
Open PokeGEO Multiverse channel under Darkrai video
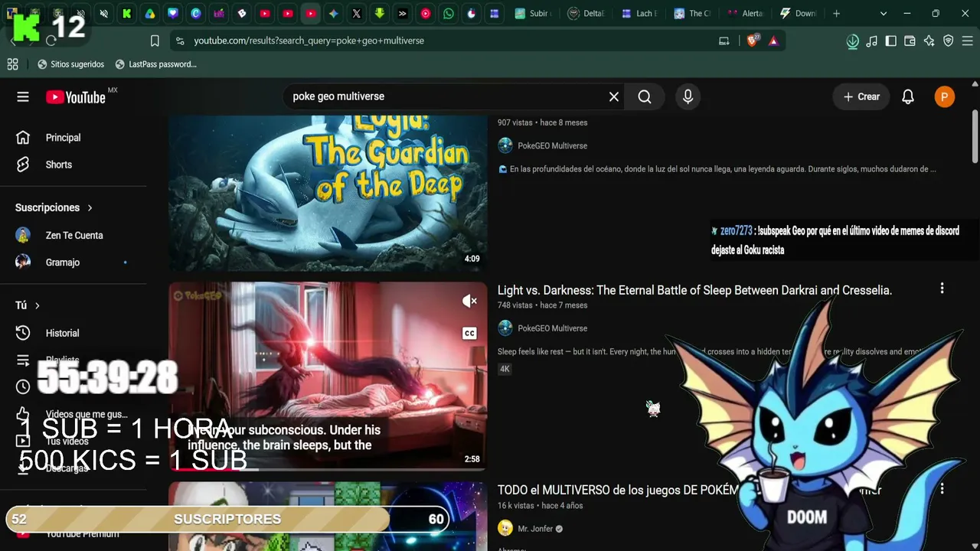coord(552,328)
